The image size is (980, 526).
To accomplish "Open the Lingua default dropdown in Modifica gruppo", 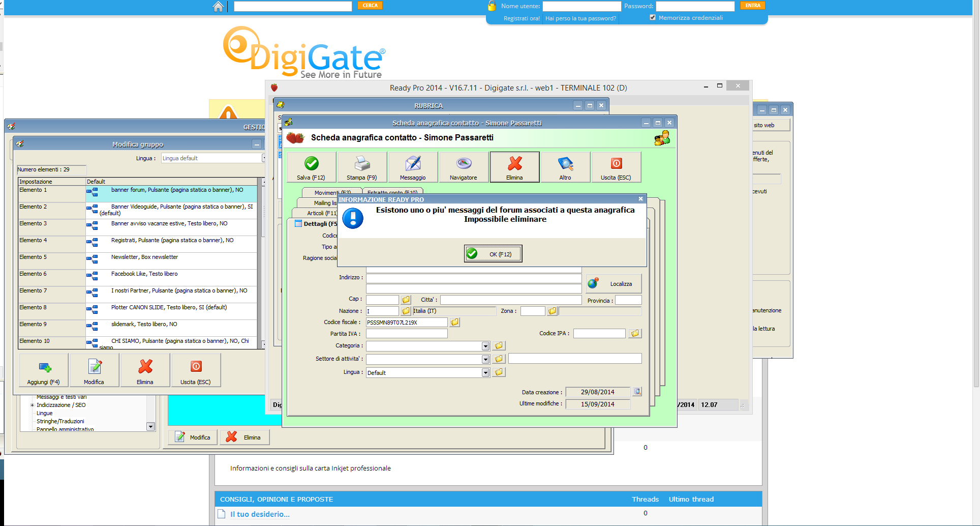I will [264, 158].
